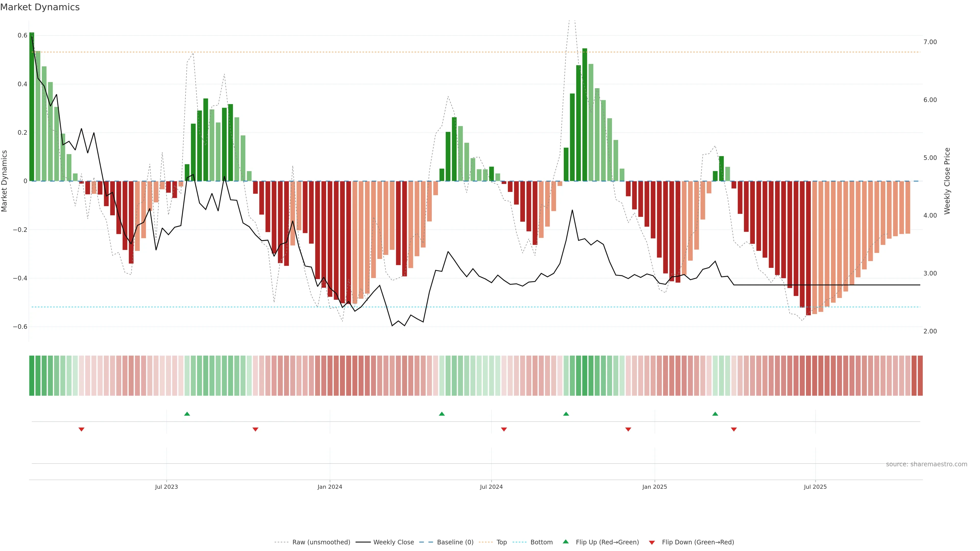
Task: Click the Jul 2025 x-axis label
Action: click(815, 487)
